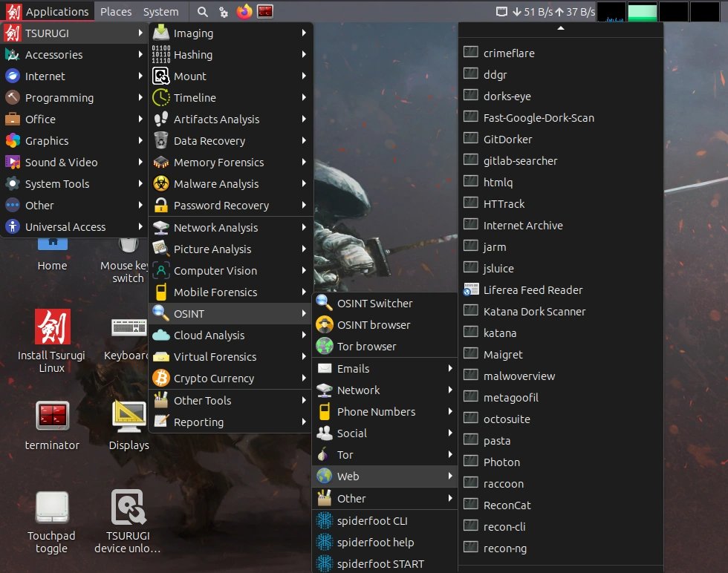Launch HTTrack from Web list
Image resolution: width=728 pixels, height=573 pixels.
click(x=560, y=203)
